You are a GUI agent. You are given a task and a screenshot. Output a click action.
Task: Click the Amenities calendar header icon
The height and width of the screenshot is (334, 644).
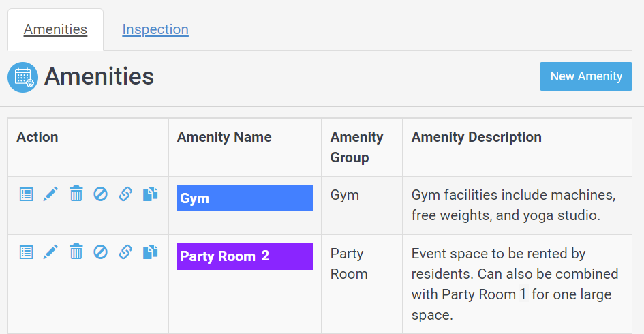[22, 77]
